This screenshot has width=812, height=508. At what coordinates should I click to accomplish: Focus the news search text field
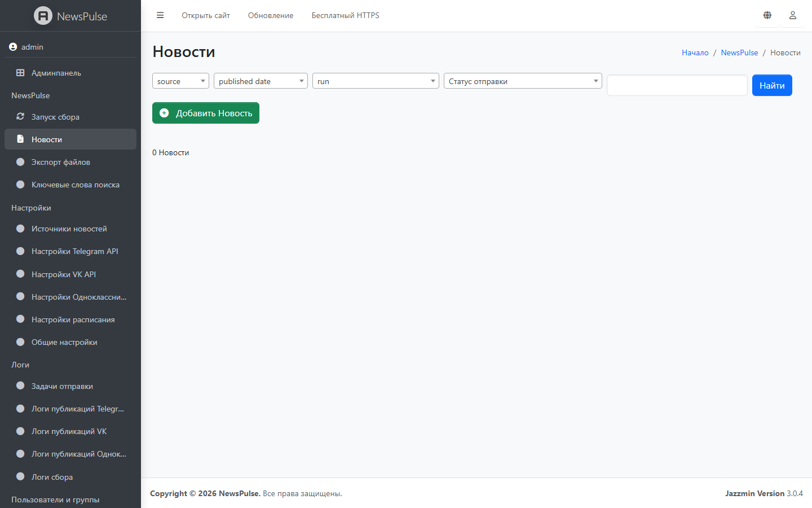(677, 85)
